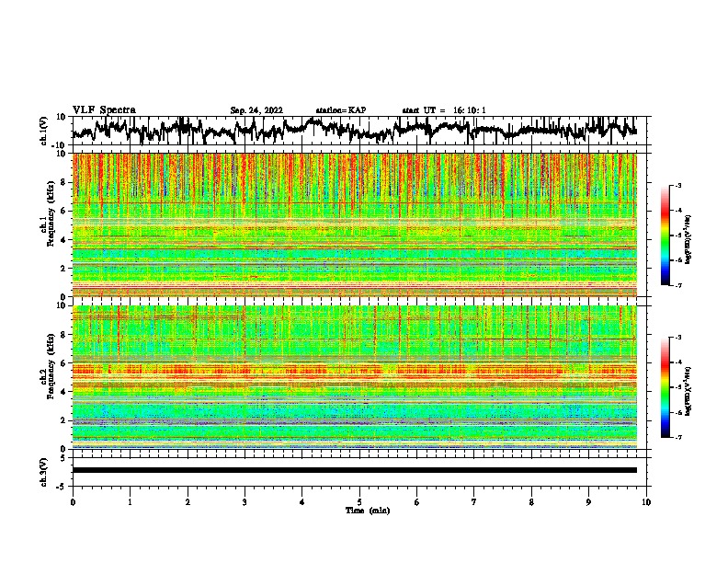Click the black ch.3 signal bar
This screenshot has width=728, height=563.
coord(355,470)
